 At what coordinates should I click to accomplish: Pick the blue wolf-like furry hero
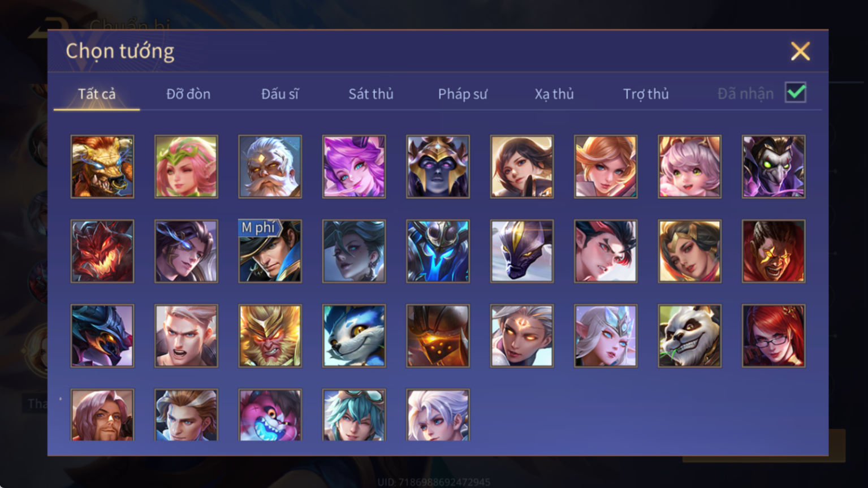click(x=354, y=336)
